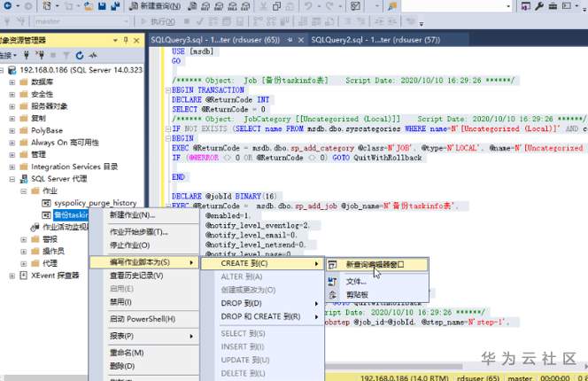The height and width of the screenshot is (381, 588).
Task: Expand the Integration Services 目录 node
Action: click(12, 167)
